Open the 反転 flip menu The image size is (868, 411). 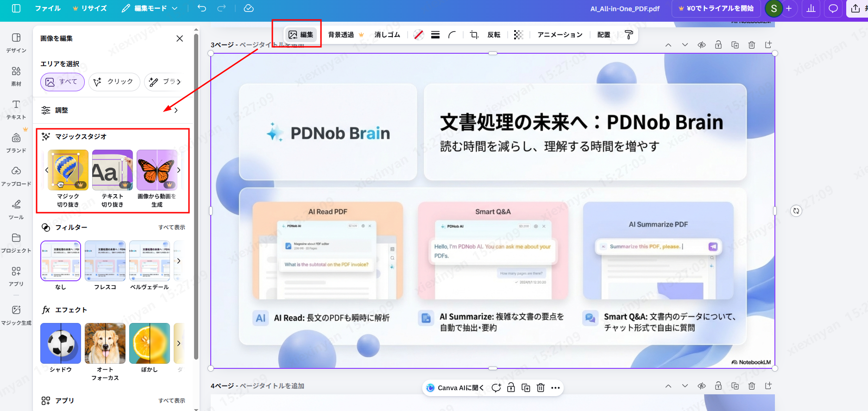pyautogui.click(x=494, y=35)
